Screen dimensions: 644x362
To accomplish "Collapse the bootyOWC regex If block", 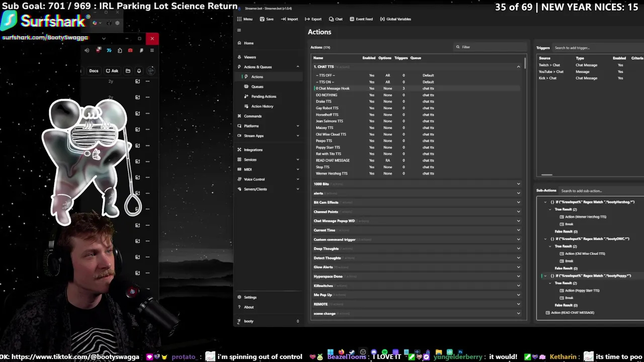I will tap(545, 239).
